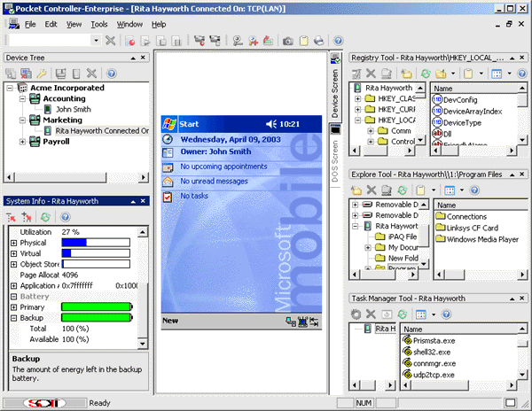532x411 pixels.
Task: Expand the Physical memory row
Action: click(x=13, y=243)
